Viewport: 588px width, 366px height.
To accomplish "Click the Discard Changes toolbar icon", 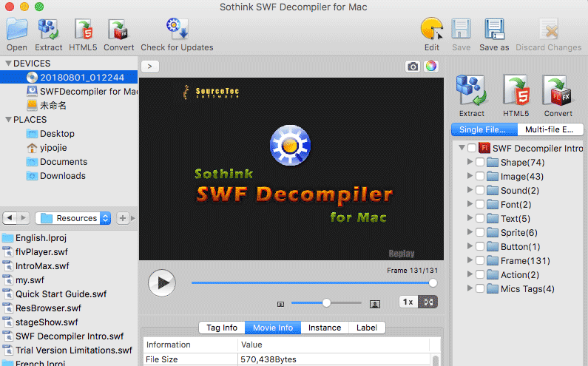I will point(549,30).
